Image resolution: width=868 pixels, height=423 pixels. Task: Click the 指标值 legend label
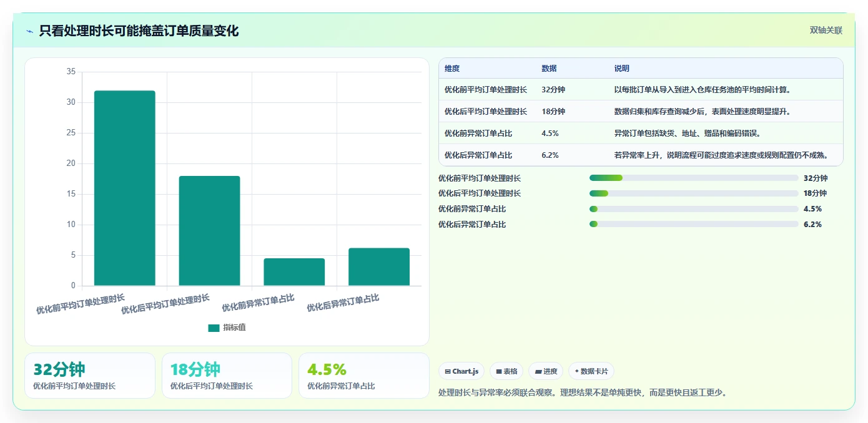click(x=235, y=328)
